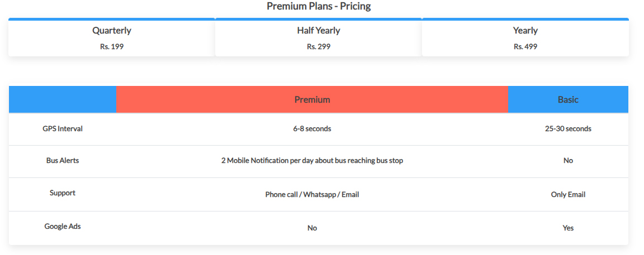Click the Premium Plans - Pricing heading

319,6
